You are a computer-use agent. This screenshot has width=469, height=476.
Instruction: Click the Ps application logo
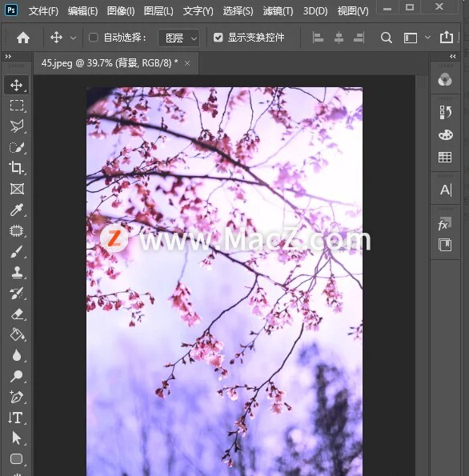coord(11,10)
